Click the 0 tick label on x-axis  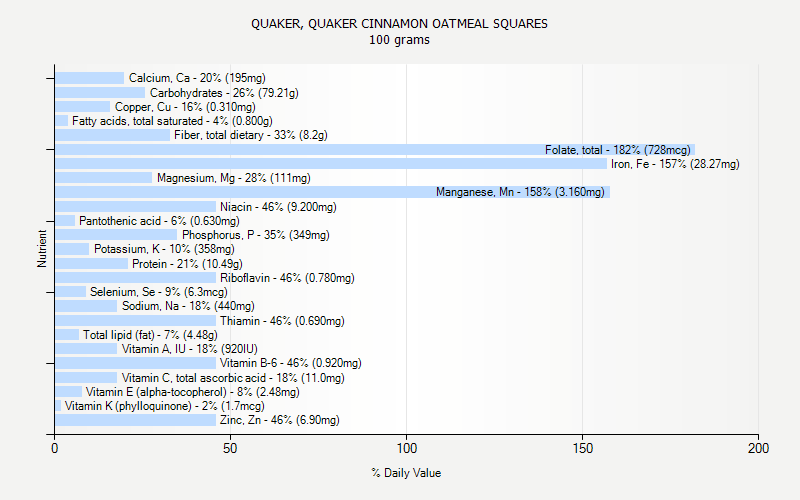click(55, 448)
